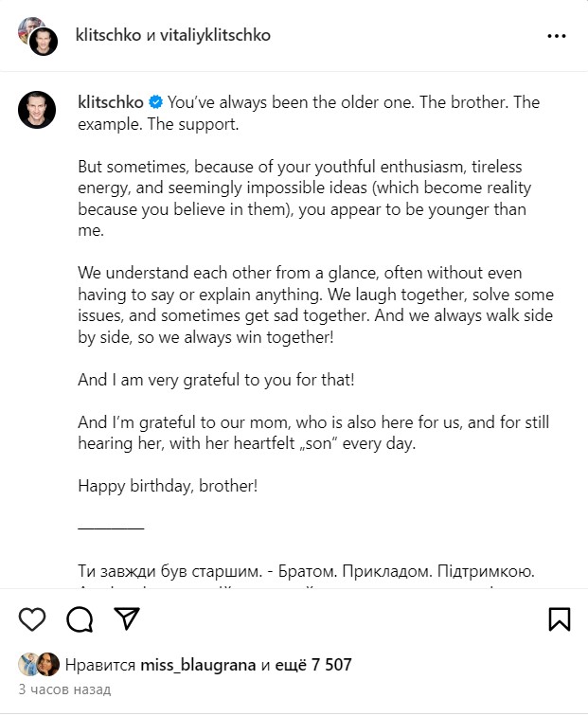Click the "3 часов назад" timestamp
588x716 pixels.
pyautogui.click(x=64, y=689)
